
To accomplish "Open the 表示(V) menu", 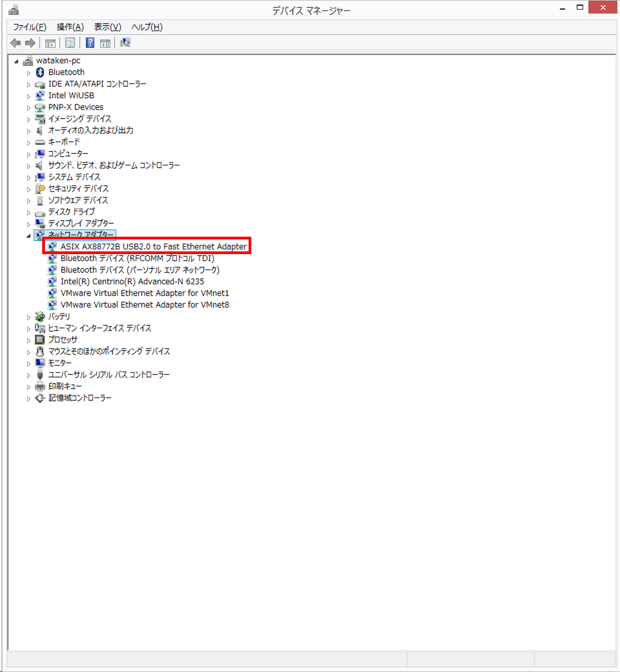I will (x=108, y=27).
